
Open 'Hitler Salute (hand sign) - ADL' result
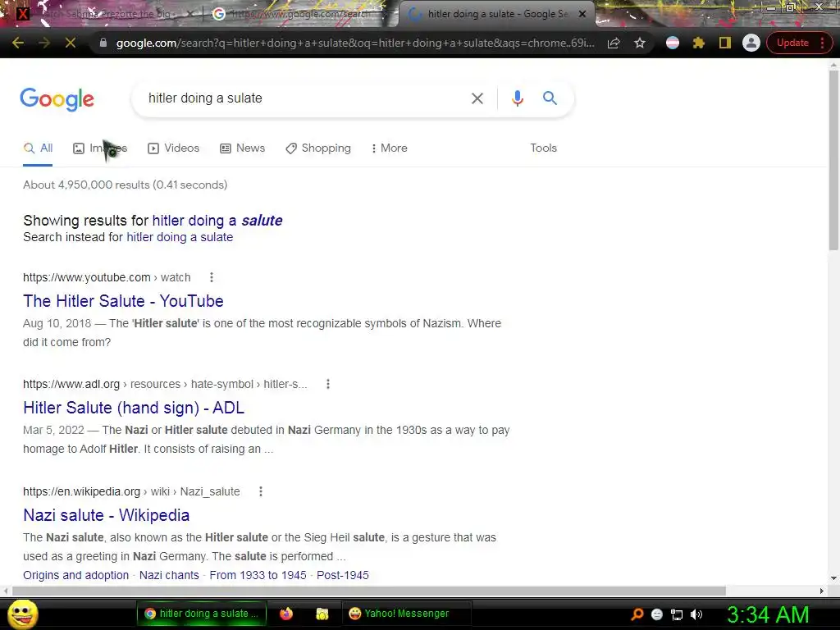tap(134, 408)
